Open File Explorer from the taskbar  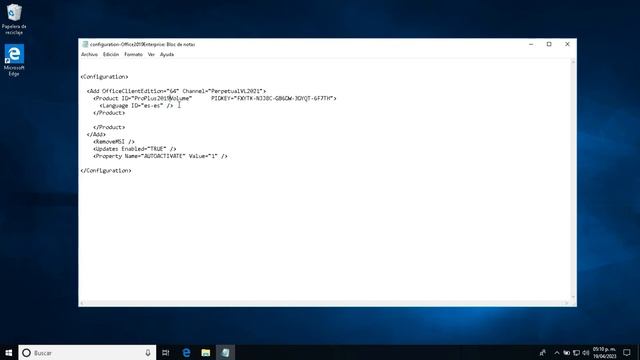point(206,353)
